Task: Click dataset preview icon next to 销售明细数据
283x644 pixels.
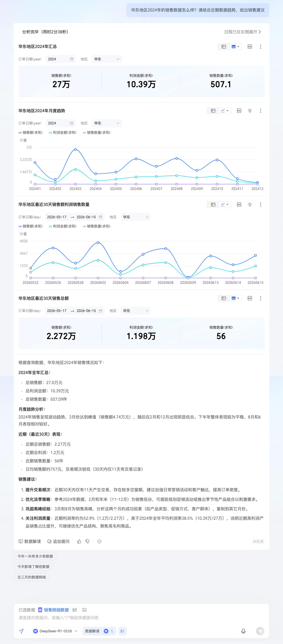Action: 74,610
